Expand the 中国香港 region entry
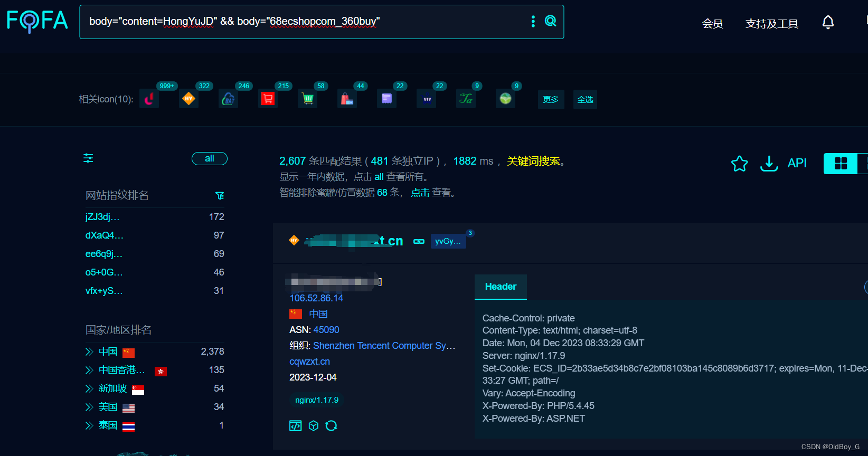The height and width of the screenshot is (456, 868). (x=89, y=370)
